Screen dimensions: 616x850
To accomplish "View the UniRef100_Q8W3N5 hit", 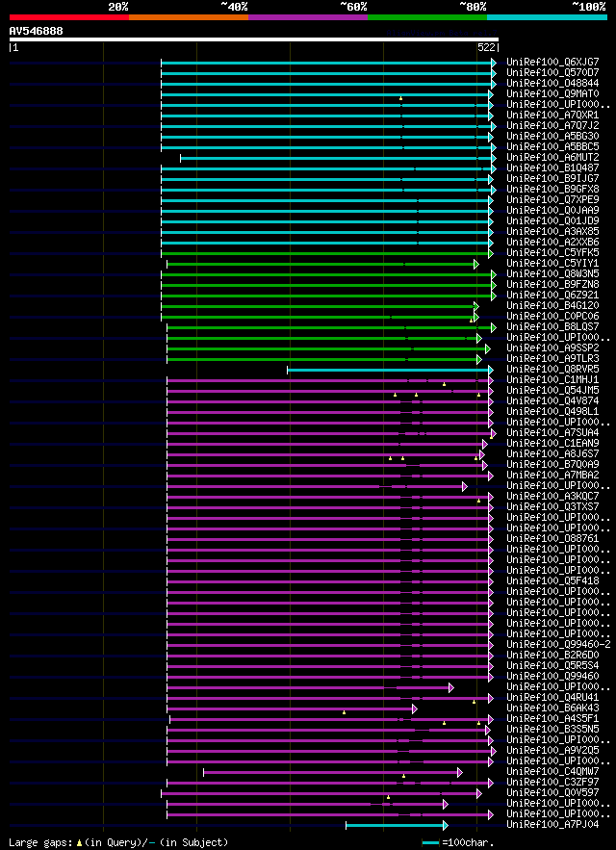I will 552,273.
